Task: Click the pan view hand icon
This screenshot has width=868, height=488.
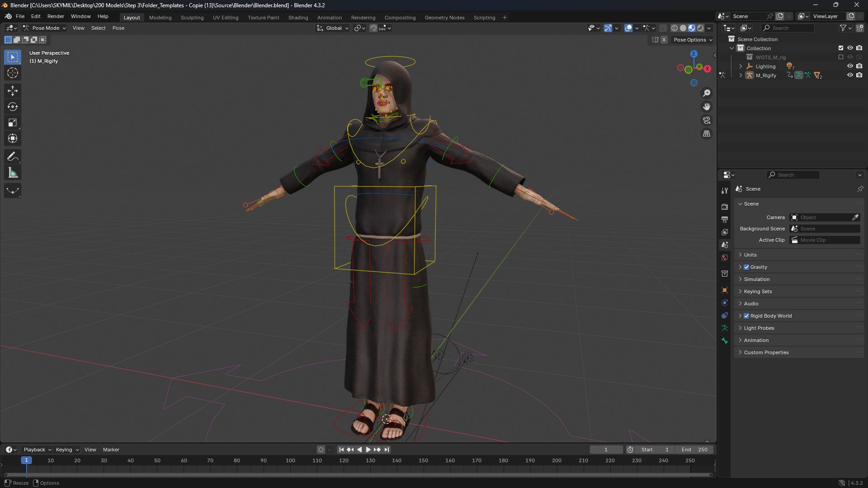Action: [x=707, y=107]
